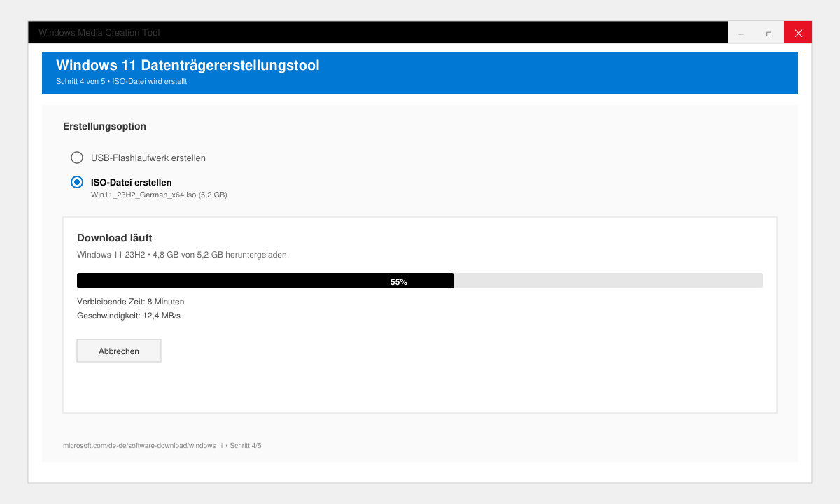
Task: Maximize the Media Creation Tool window
Action: click(769, 33)
